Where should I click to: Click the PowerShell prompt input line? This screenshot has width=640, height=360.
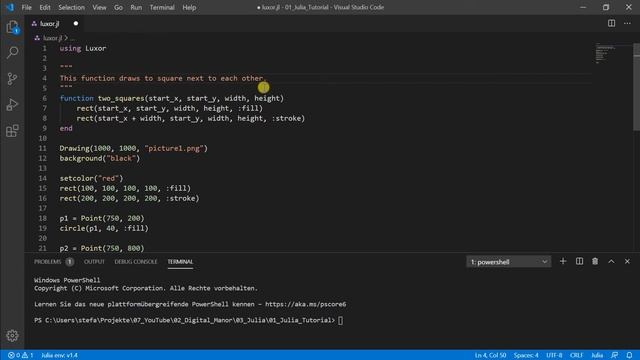click(x=189, y=320)
